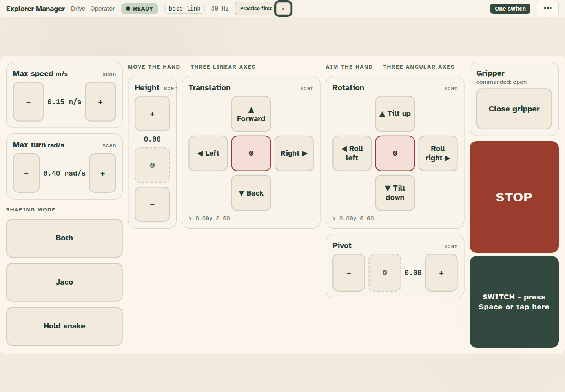Open the Practice first option
The height and width of the screenshot is (392, 565).
coord(256,9)
